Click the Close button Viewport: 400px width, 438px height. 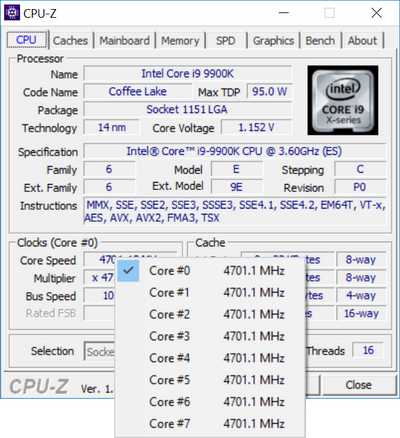(359, 385)
